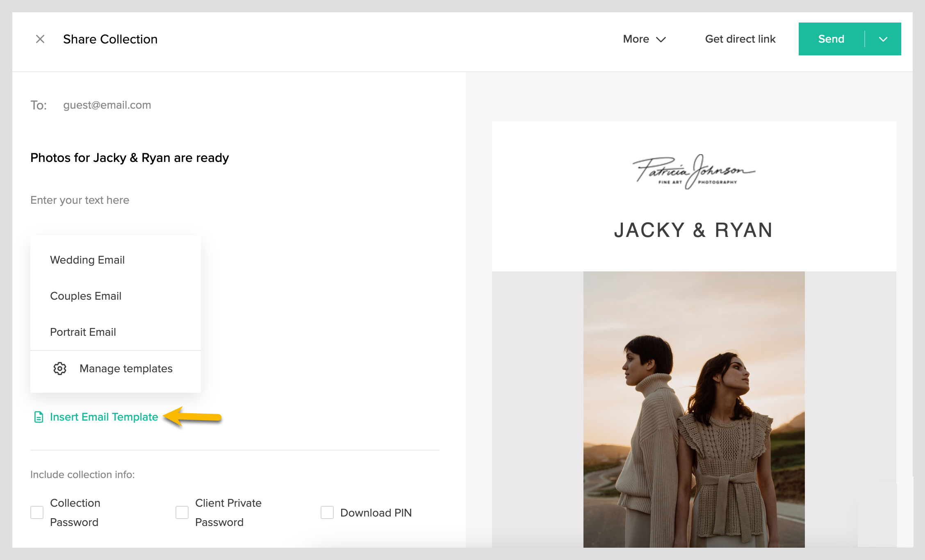Click the gear icon beside Manage templates

pos(60,369)
